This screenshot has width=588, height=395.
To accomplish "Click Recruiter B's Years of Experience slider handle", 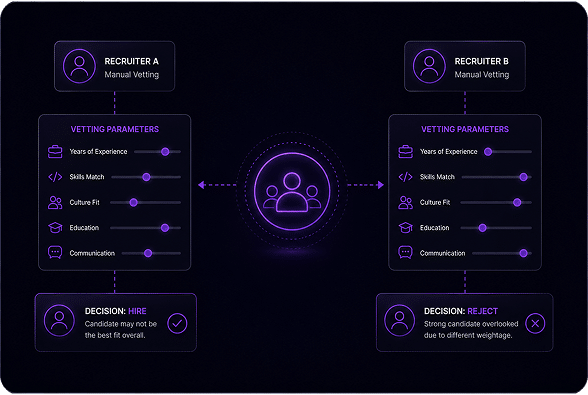I will [488, 152].
